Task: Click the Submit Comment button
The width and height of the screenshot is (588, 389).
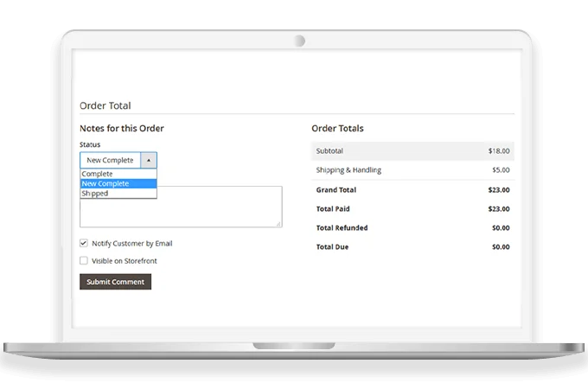Action: click(116, 282)
